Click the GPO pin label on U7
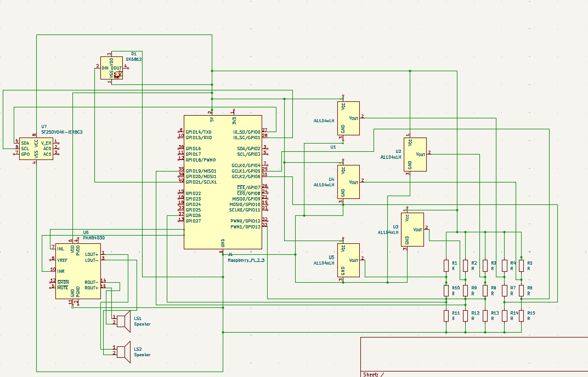Viewport: 588px width, 377px height. point(25,154)
